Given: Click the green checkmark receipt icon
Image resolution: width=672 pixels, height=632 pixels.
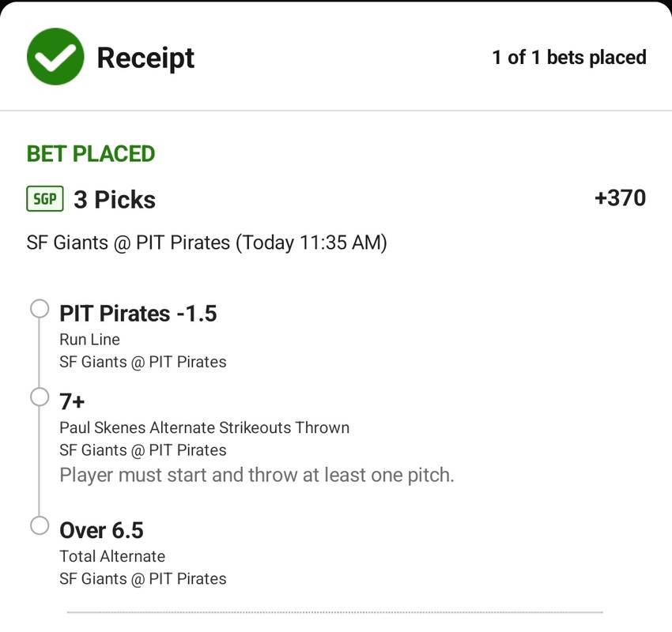Looking at the screenshot, I should [55, 57].
